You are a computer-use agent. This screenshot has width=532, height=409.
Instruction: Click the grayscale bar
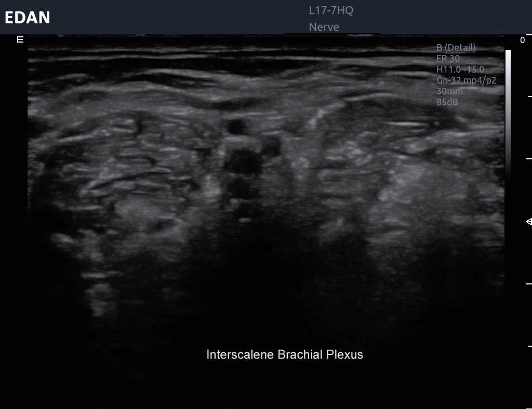pos(508,115)
